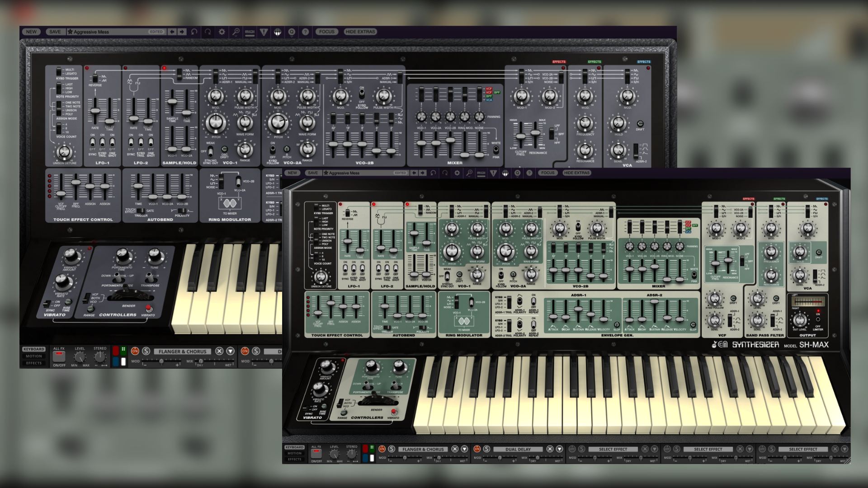Toggle Flanger & Chorus ON button in front window

point(382,449)
